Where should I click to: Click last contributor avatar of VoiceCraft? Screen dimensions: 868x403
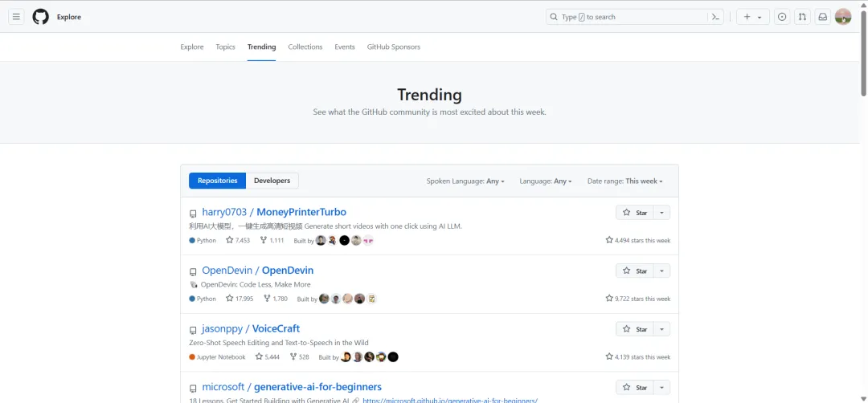point(393,357)
